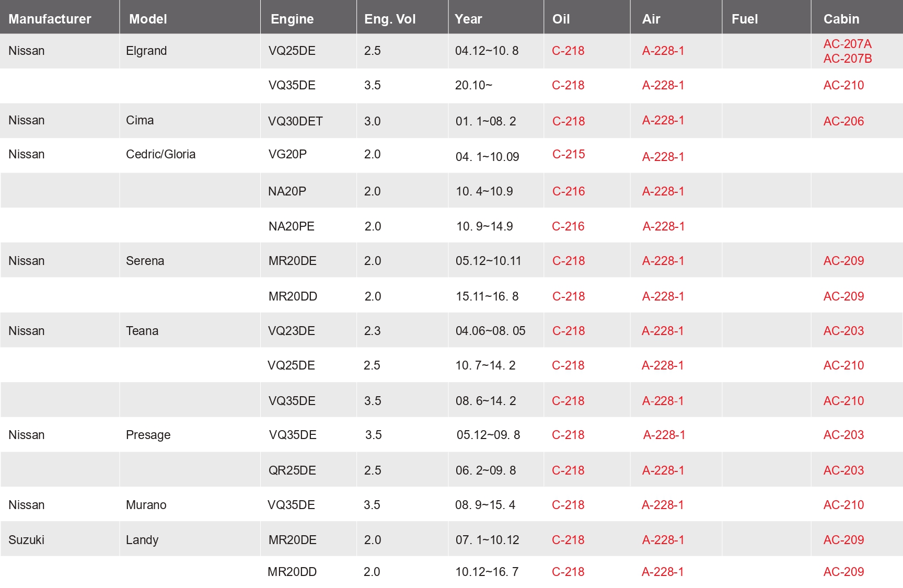Viewport: 903px width, 588px height.
Task: Click the AC-206 cabin filter code
Action: click(x=843, y=121)
